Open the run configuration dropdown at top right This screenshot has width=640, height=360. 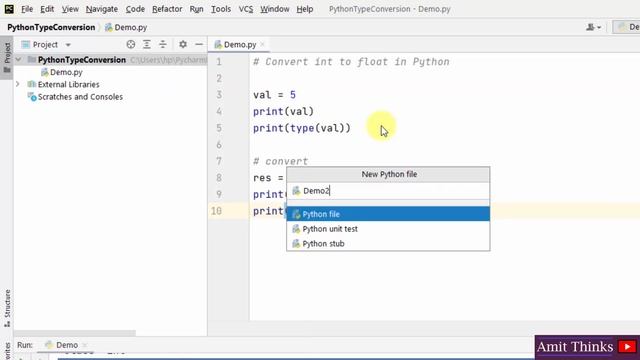pyautogui.click(x=627, y=27)
